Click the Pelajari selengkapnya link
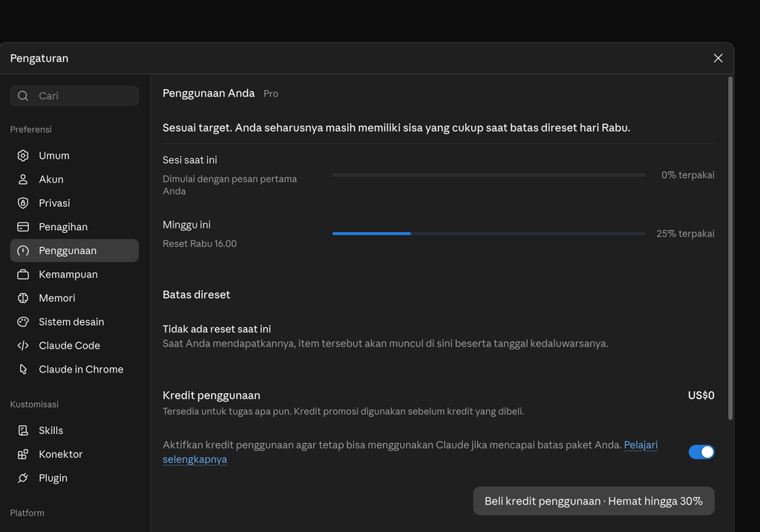The width and height of the screenshot is (760, 532). tap(641, 444)
